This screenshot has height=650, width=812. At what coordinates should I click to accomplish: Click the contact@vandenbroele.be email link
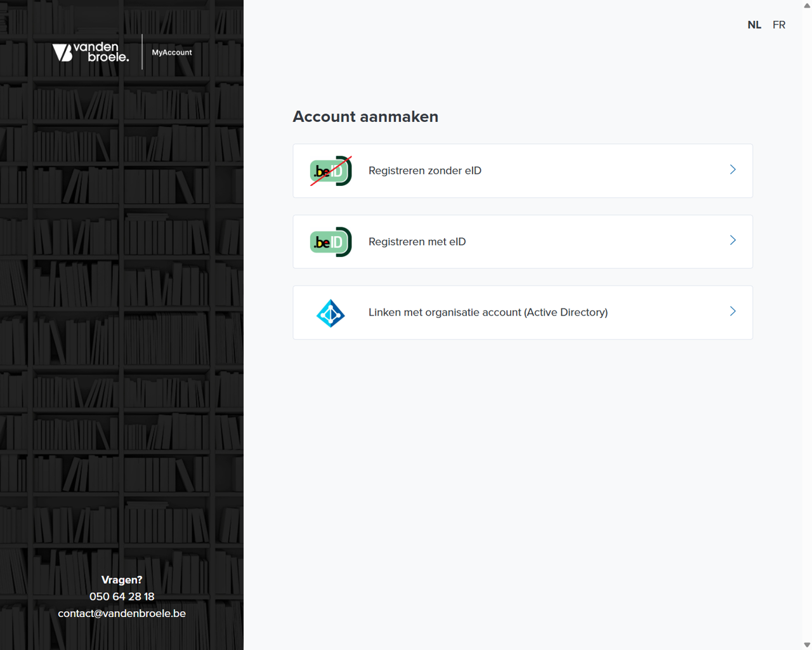[122, 613]
